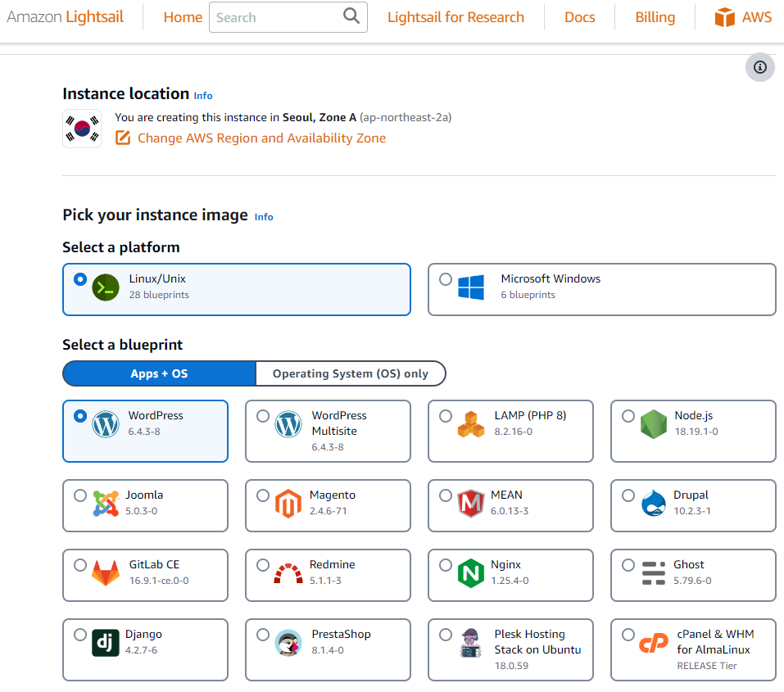Click the Amazon Lightsail logo

65,17
